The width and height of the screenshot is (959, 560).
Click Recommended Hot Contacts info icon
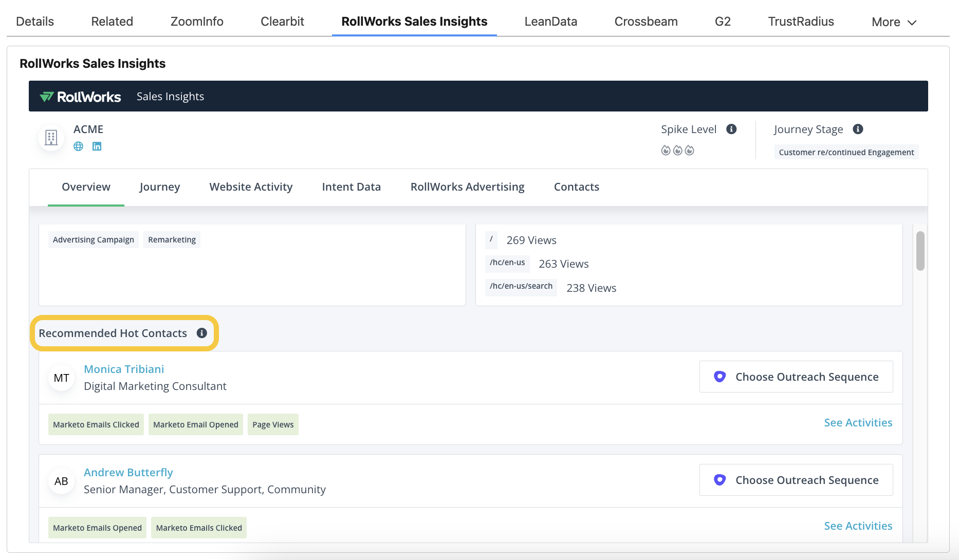pyautogui.click(x=202, y=333)
